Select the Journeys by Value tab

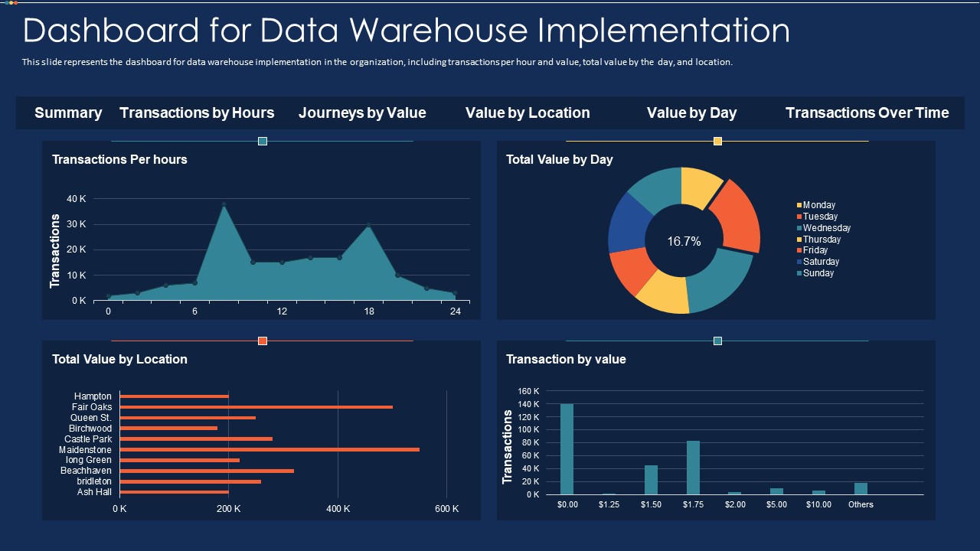coord(362,112)
